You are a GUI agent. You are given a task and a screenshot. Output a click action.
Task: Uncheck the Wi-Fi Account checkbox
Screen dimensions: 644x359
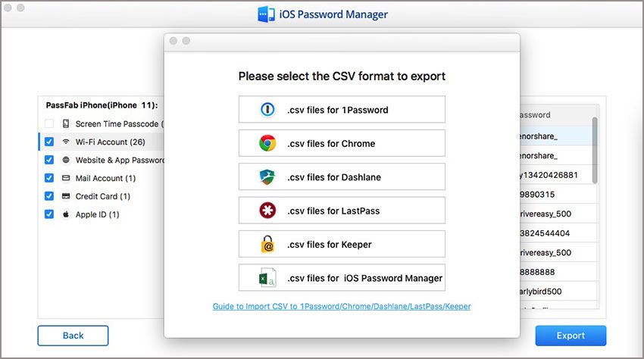[49, 142]
